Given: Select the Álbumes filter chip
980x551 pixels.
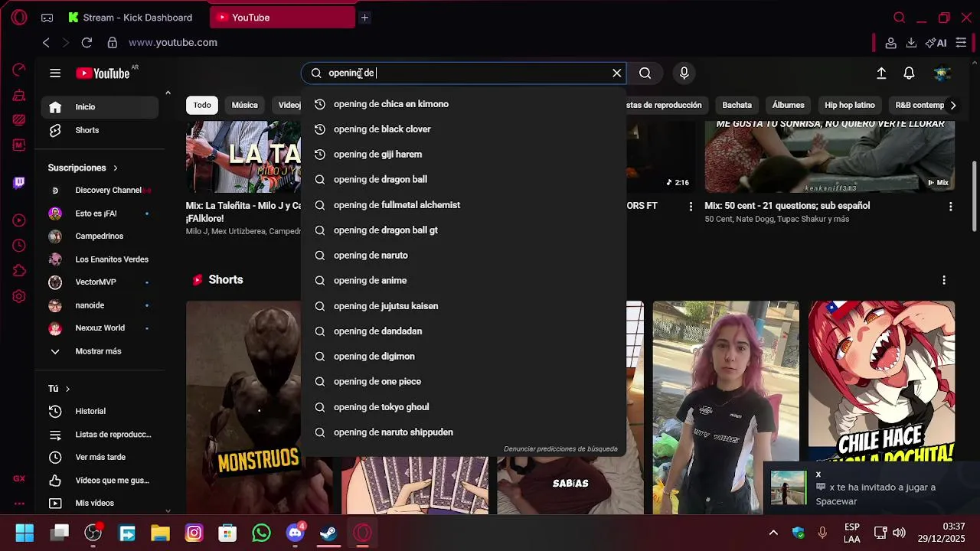Looking at the screenshot, I should pyautogui.click(x=788, y=105).
